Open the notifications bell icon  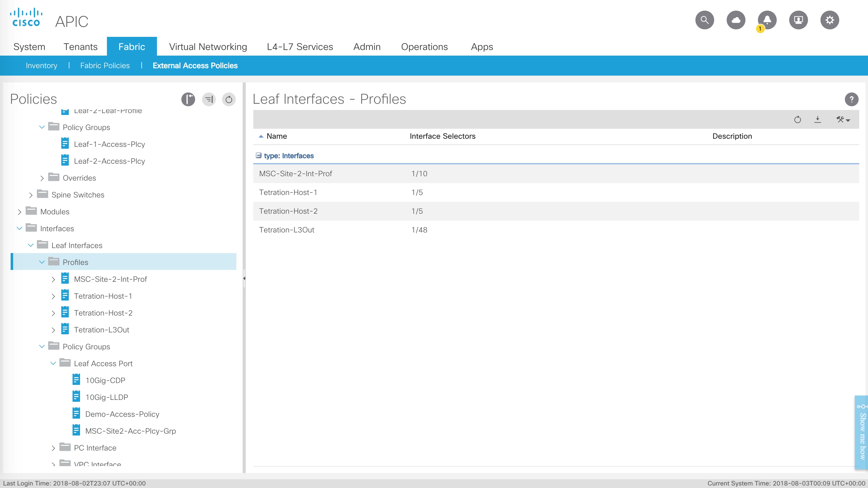coord(767,20)
